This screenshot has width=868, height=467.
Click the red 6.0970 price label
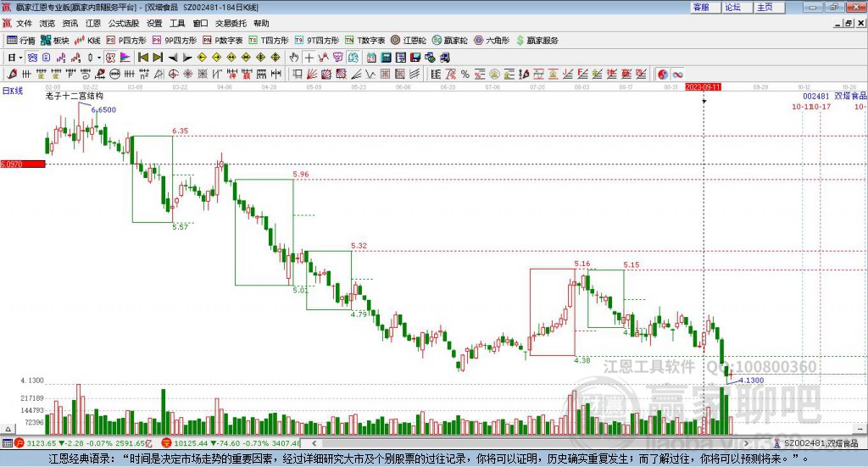[x=23, y=164]
